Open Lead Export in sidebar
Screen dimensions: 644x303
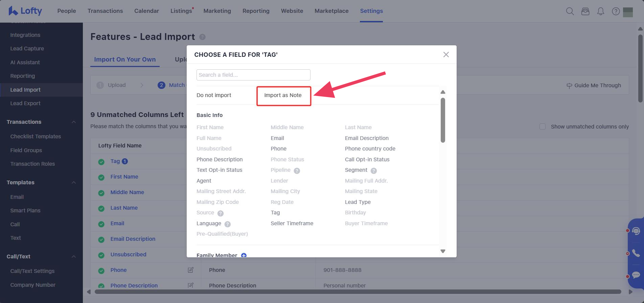(25, 103)
